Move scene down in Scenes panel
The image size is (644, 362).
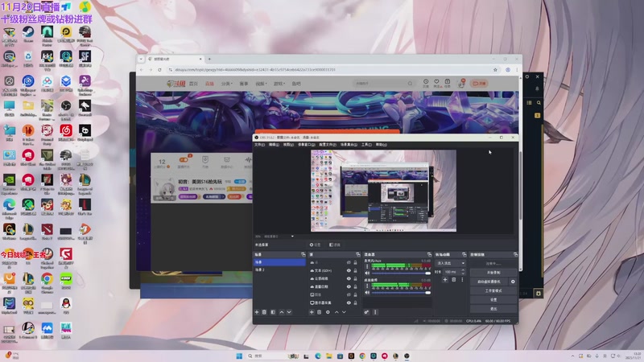tap(289, 312)
